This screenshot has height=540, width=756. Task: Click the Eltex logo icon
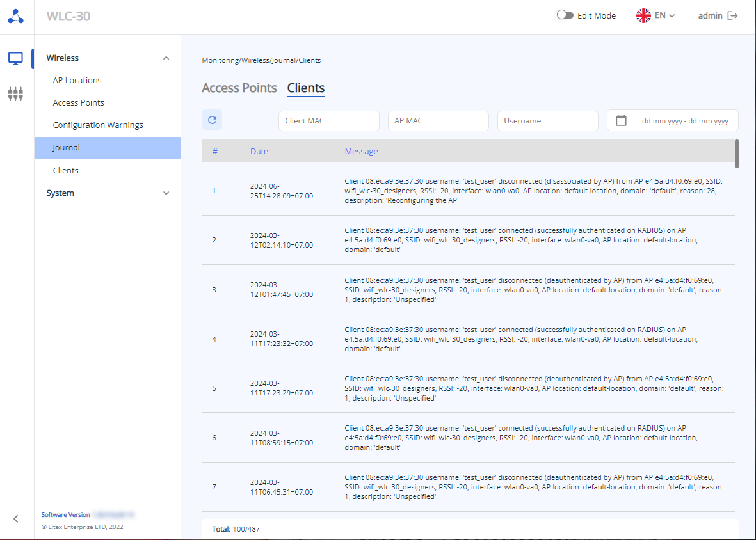click(x=16, y=17)
